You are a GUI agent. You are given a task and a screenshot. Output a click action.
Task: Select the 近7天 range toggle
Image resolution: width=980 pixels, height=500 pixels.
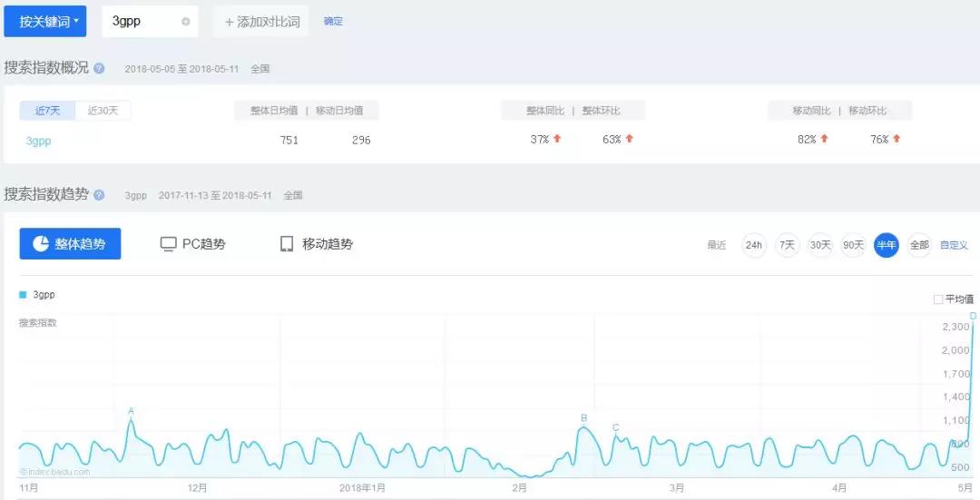pyautogui.click(x=47, y=111)
